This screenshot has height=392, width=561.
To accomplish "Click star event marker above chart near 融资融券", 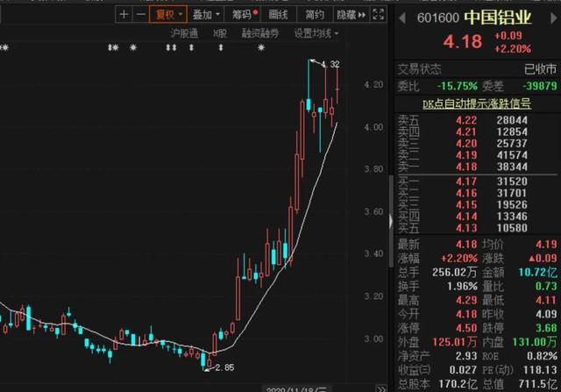I will point(261,47).
